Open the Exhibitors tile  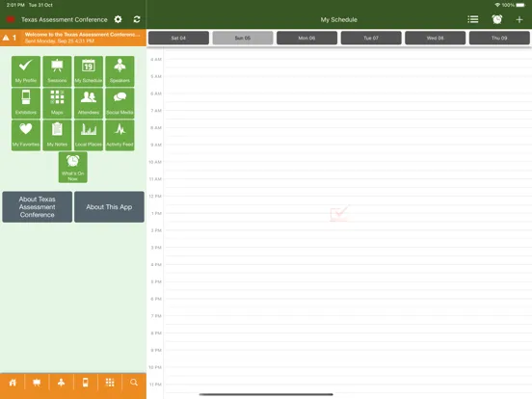click(x=26, y=103)
